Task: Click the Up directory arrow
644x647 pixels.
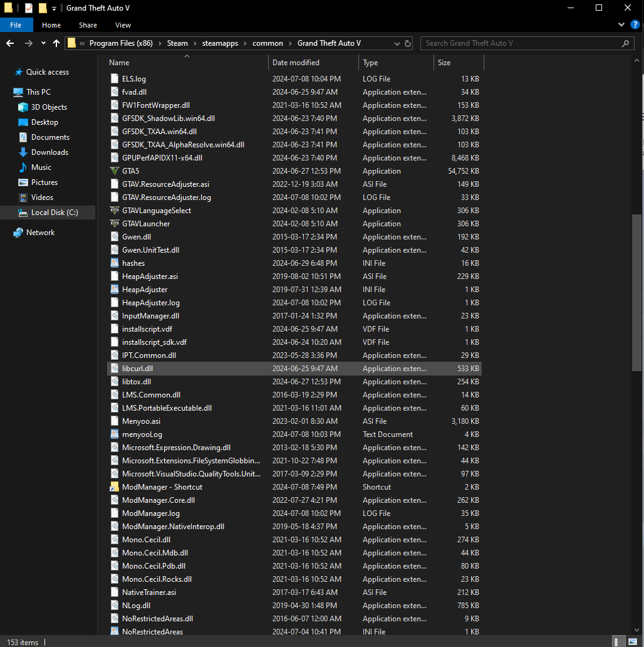Action: pyautogui.click(x=56, y=43)
